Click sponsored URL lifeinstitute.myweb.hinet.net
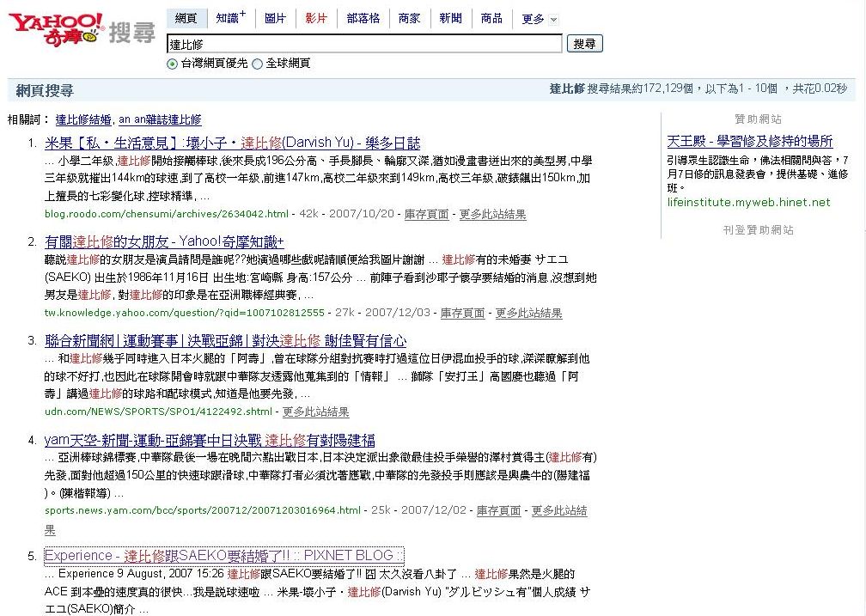Viewport: 866px width, 616px height. (x=748, y=202)
